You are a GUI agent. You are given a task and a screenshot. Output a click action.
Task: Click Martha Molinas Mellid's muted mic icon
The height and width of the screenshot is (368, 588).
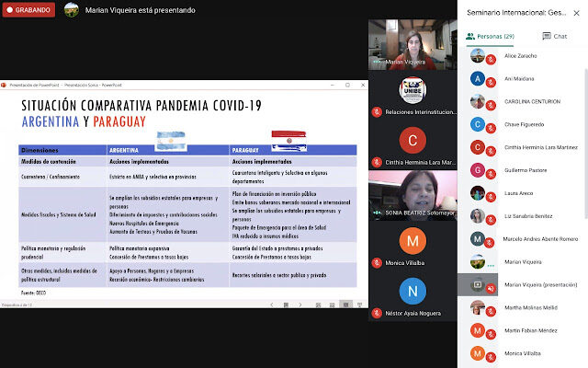[x=491, y=311]
